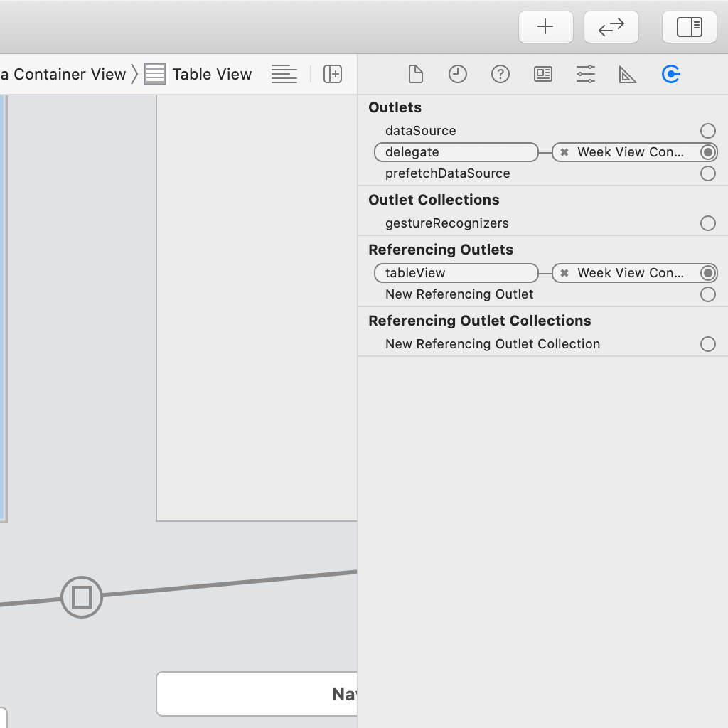Select the segue circle on the canvas
The height and width of the screenshot is (728, 728).
(81, 597)
